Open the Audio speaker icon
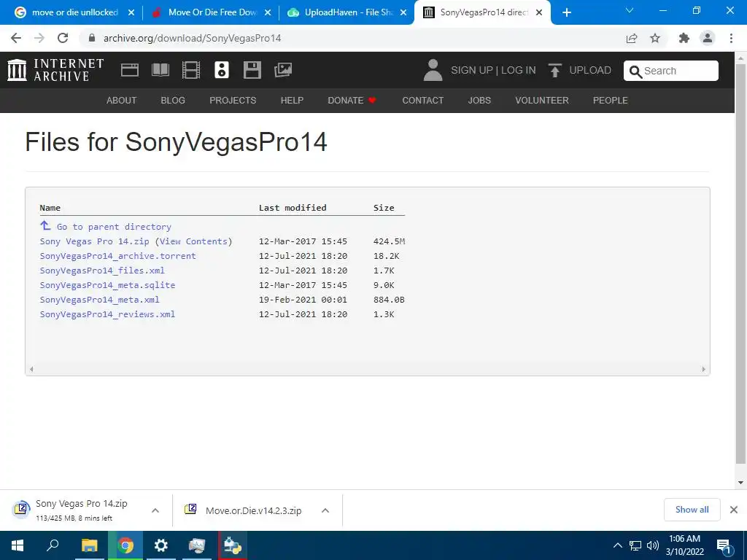Screen dimensions: 747x560 pyautogui.click(x=222, y=70)
